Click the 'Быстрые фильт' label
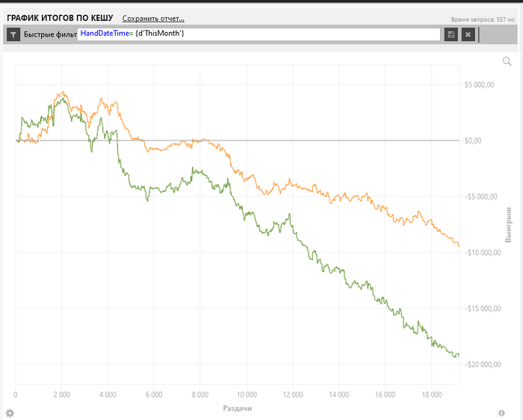The width and height of the screenshot is (523, 420). coord(50,34)
